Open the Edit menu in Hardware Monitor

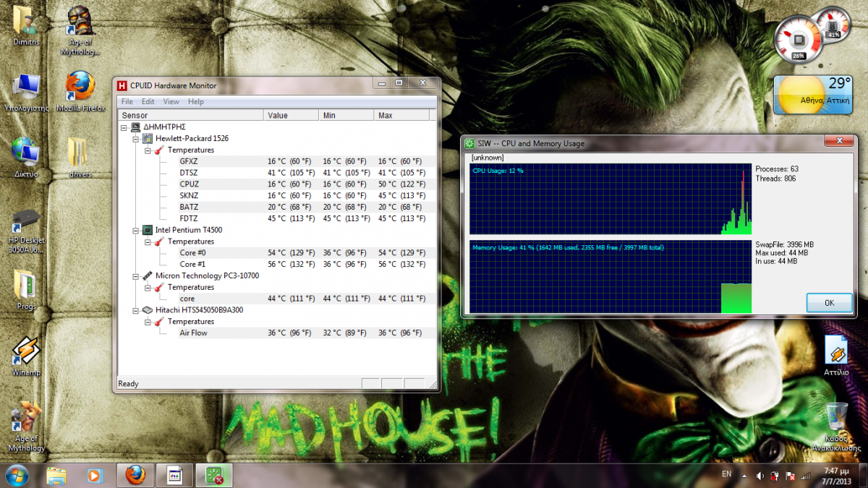coord(148,102)
